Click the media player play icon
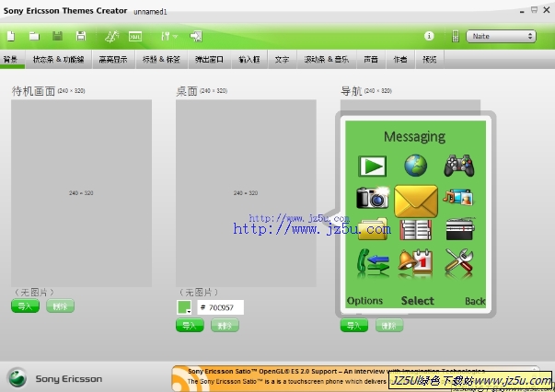The height and width of the screenshot is (392, 555). pyautogui.click(x=373, y=166)
